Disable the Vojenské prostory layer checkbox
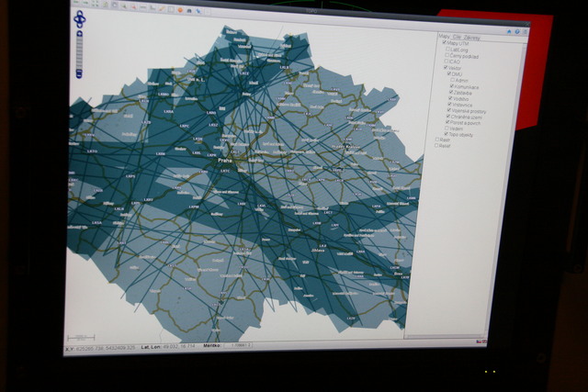The image size is (588, 392). point(449,110)
